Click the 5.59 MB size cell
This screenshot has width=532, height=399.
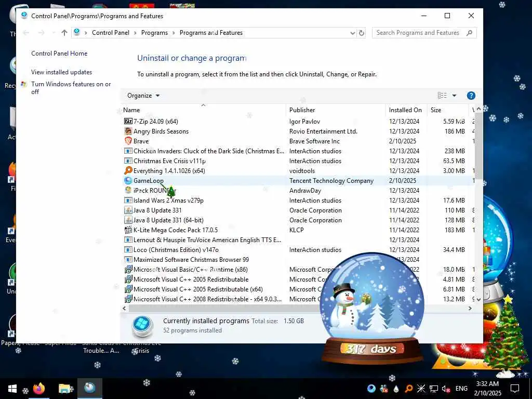tap(454, 121)
